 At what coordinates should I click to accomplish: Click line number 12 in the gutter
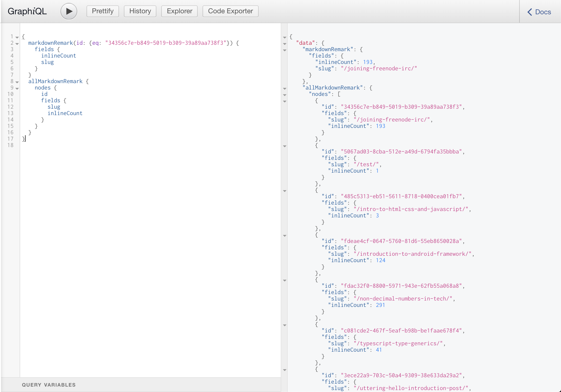coord(11,107)
